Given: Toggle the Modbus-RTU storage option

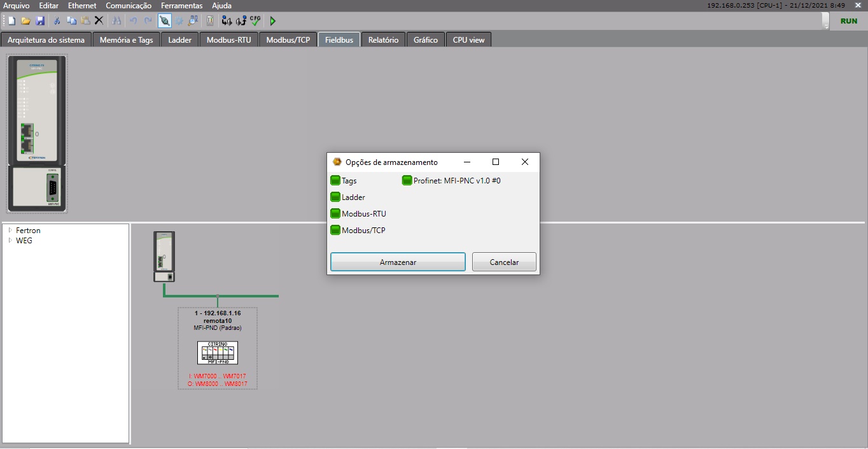Looking at the screenshot, I should pos(335,214).
